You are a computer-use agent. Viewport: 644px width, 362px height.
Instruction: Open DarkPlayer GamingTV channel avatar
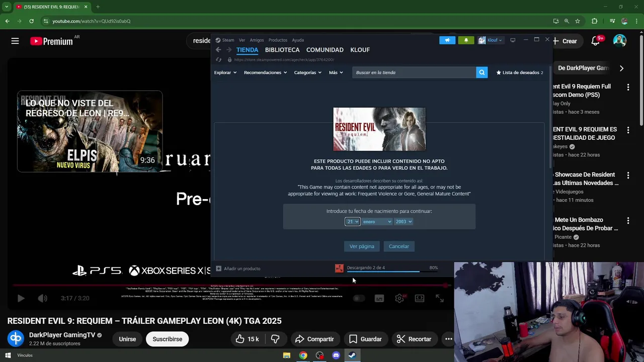[x=16, y=338]
